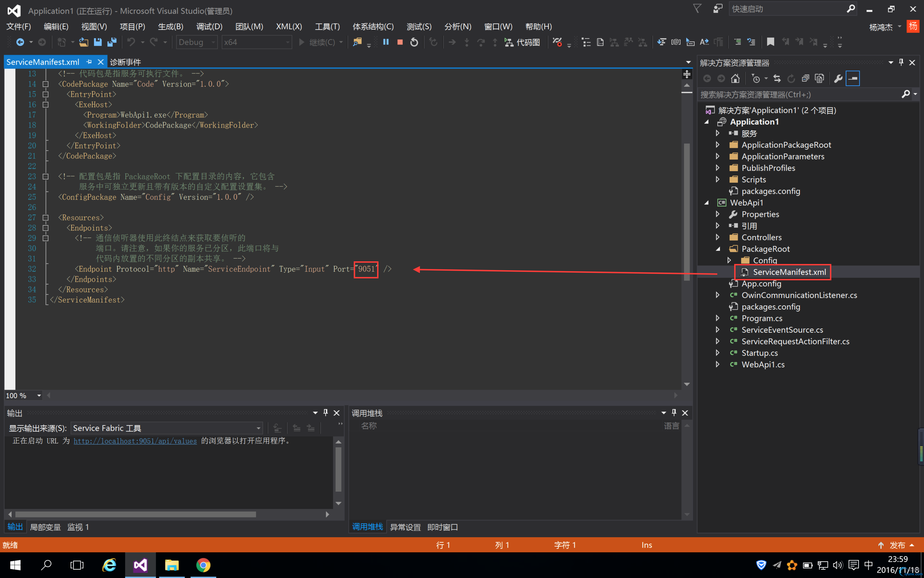Open the 工具(T) menu

(x=327, y=26)
